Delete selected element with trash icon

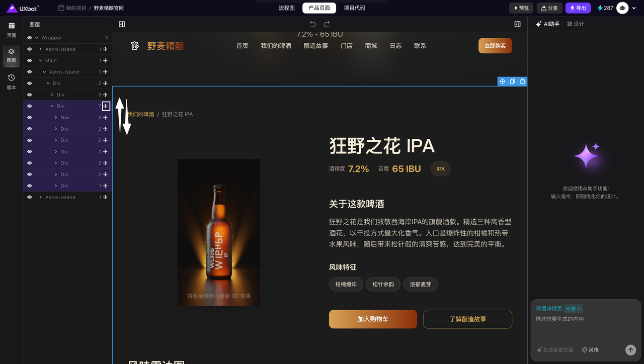click(522, 81)
